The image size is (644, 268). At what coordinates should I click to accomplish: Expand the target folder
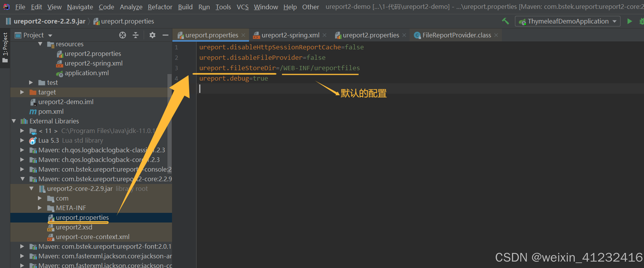(x=22, y=92)
